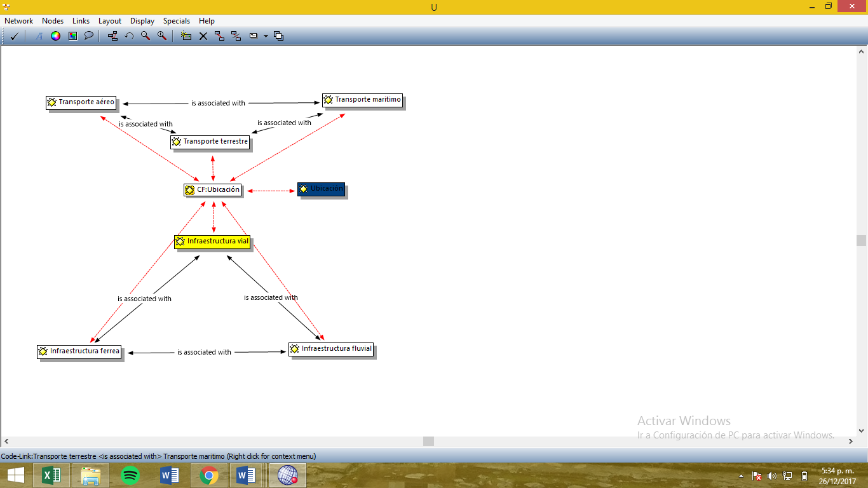
Task: Open the Layout menu
Action: tap(110, 21)
